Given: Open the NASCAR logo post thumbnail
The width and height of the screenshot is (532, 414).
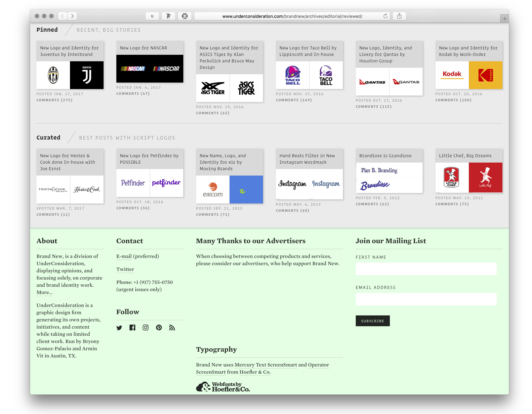Looking at the screenshot, I should (150, 69).
